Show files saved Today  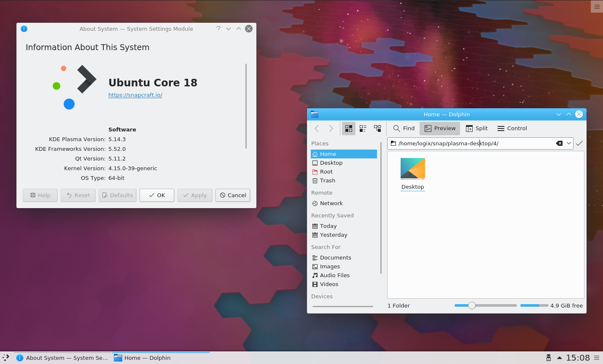click(344, 226)
